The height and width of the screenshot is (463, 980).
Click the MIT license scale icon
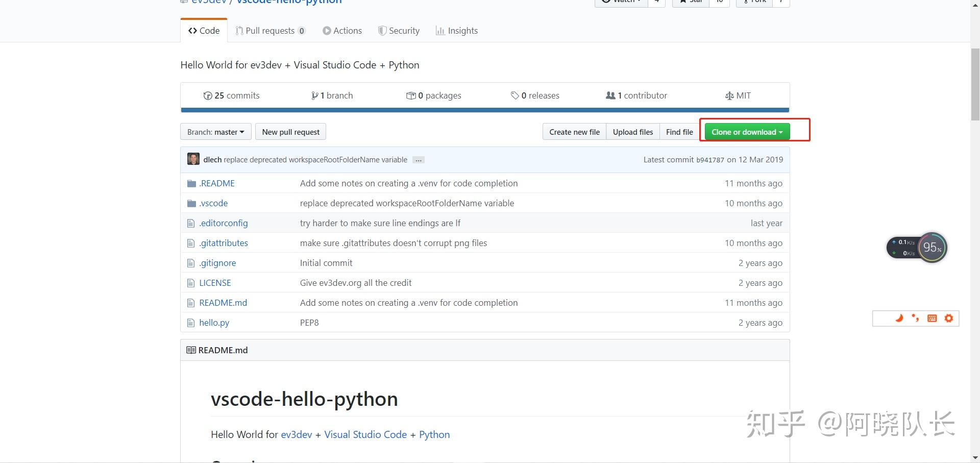(x=729, y=95)
